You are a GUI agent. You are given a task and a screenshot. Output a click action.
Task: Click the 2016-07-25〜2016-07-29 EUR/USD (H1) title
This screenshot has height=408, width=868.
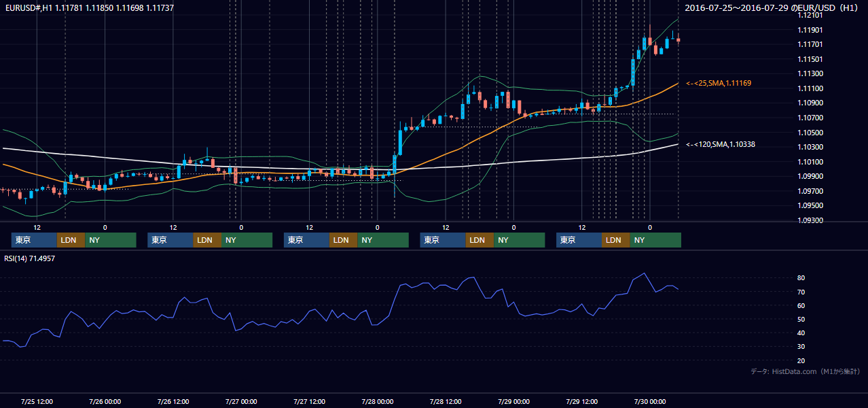point(772,7)
